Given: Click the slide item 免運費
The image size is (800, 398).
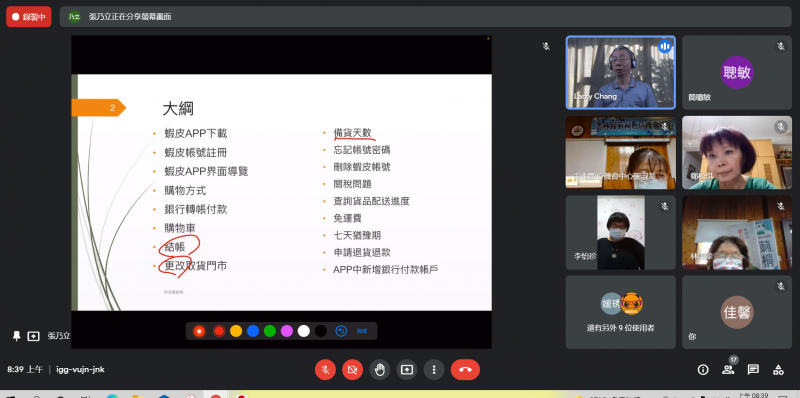Looking at the screenshot, I should (347, 218).
